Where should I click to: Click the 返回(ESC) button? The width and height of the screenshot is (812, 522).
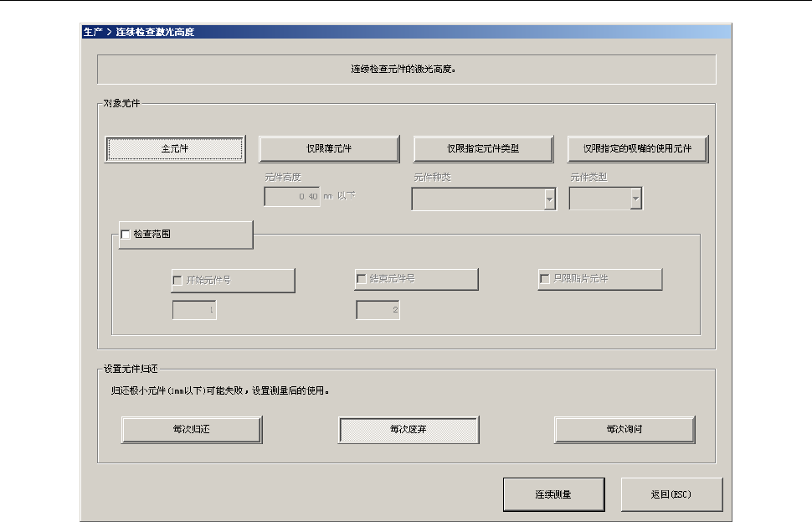671,494
